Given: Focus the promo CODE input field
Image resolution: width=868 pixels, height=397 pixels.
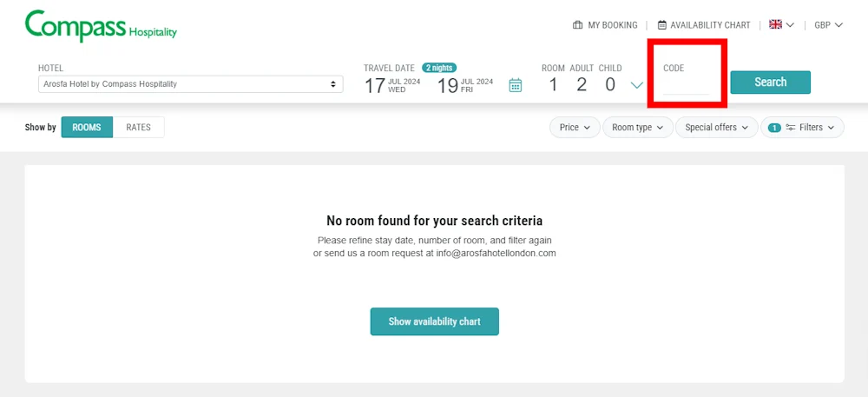Looking at the screenshot, I should point(686,86).
